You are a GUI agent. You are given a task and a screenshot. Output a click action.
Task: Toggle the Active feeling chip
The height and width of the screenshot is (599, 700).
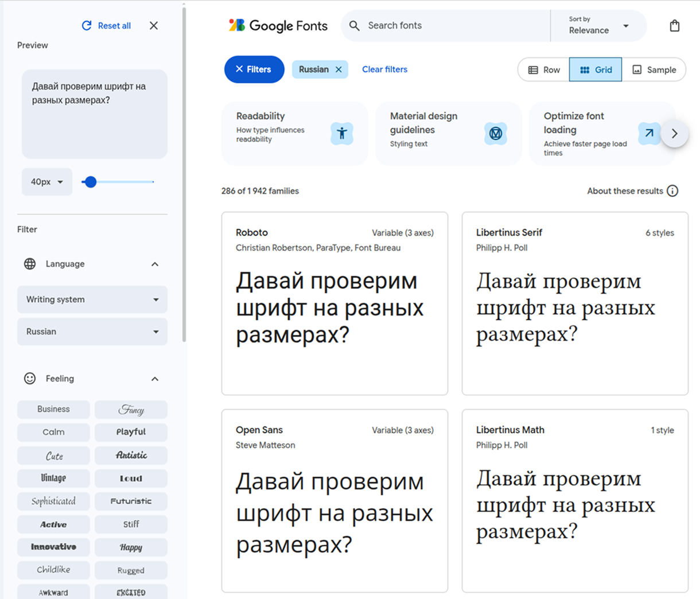click(53, 524)
